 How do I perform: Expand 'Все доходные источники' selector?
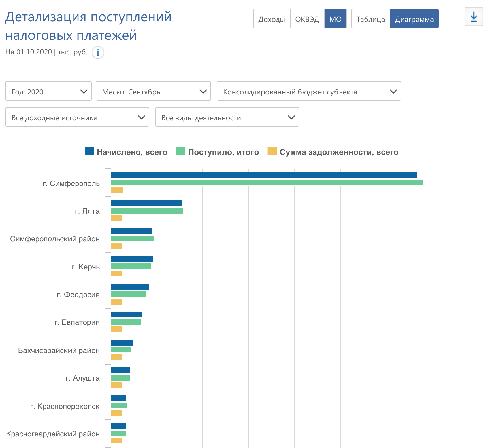(77, 117)
